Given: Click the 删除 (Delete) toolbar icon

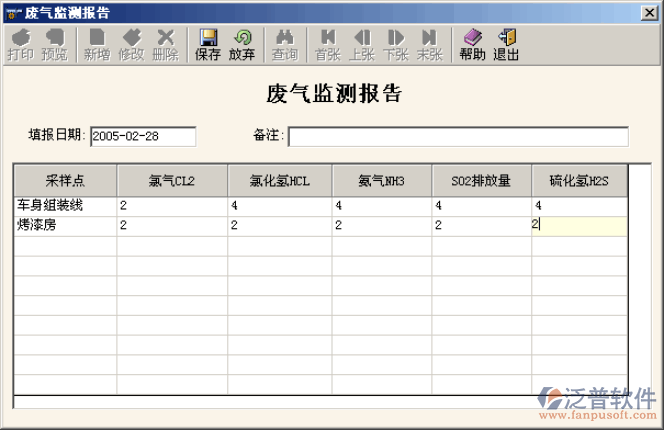Looking at the screenshot, I should coord(165,45).
